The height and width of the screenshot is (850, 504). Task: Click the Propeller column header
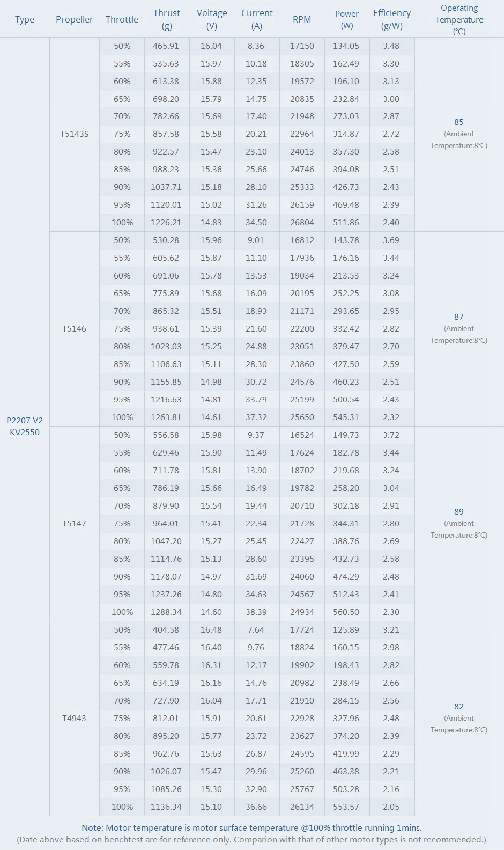point(74,19)
